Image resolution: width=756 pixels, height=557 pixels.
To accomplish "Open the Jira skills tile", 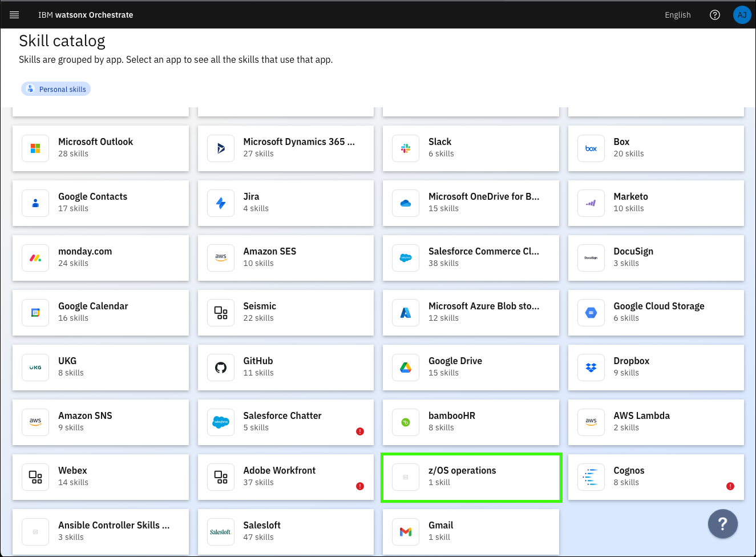I will (x=285, y=203).
